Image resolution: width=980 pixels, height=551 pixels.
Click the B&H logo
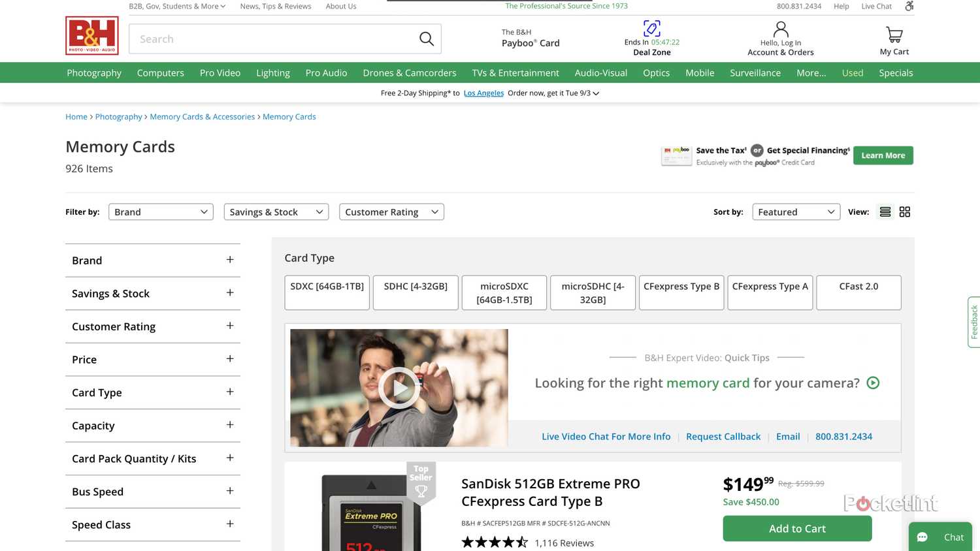[91, 36]
